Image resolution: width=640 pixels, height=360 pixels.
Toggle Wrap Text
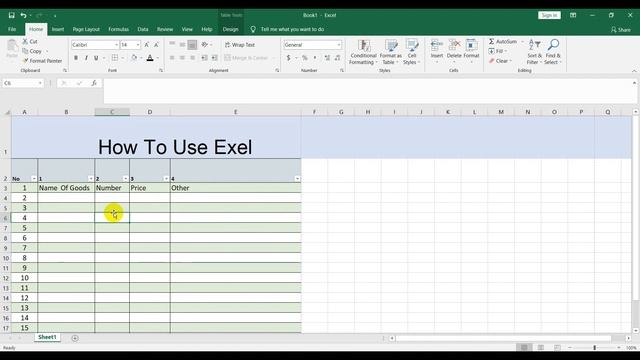(240, 45)
